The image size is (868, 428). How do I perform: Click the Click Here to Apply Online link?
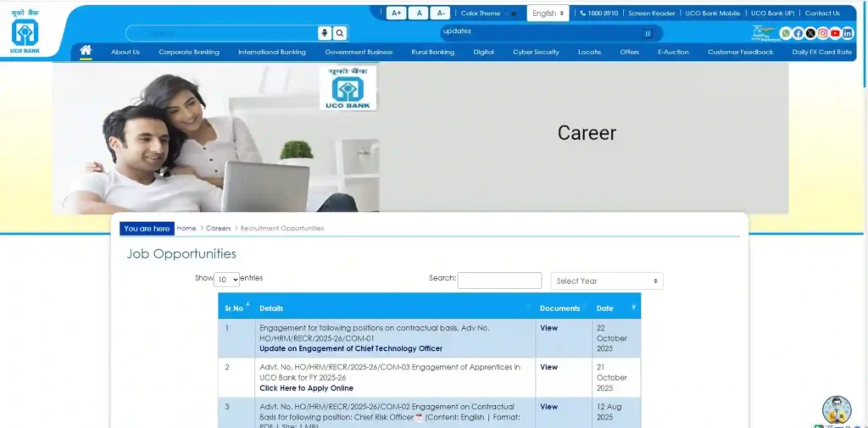(x=306, y=388)
